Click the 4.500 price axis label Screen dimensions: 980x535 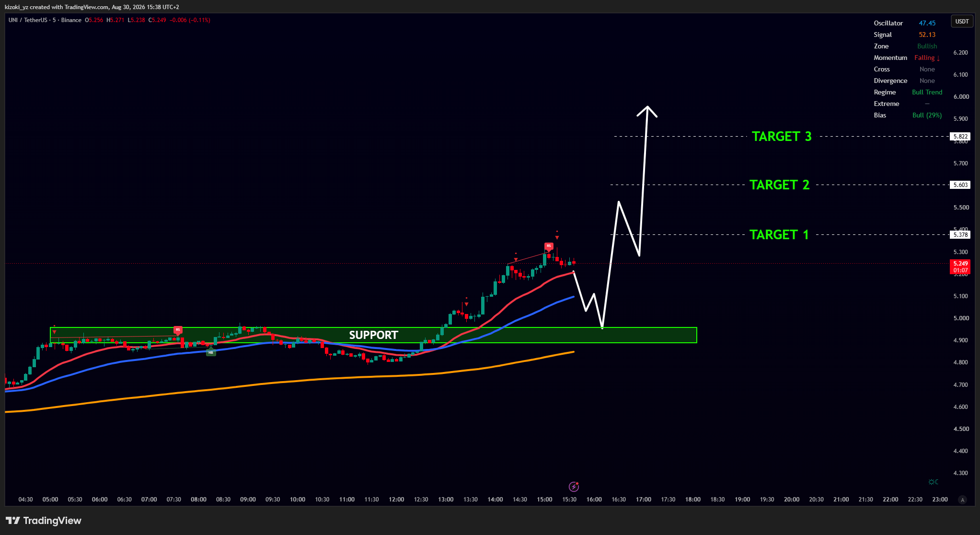coord(960,429)
